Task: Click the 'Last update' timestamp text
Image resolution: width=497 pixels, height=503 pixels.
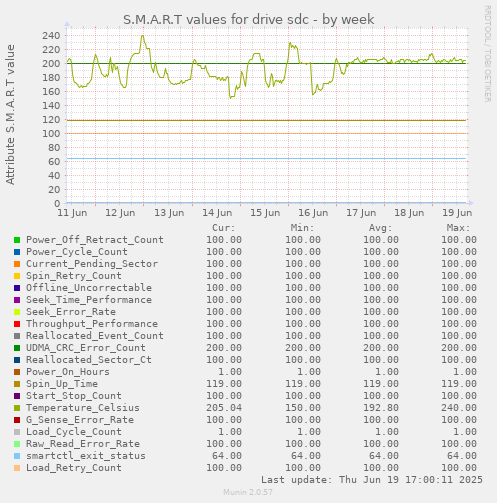Action: coord(372,480)
